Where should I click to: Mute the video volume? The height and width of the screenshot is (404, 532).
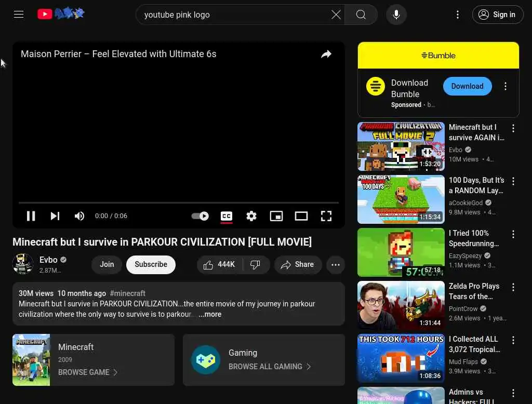click(79, 216)
